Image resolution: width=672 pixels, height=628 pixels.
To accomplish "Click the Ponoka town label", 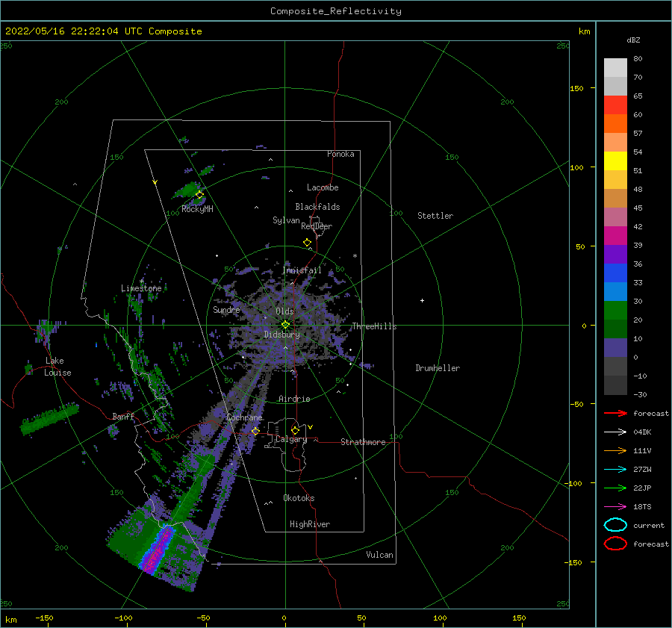I will pyautogui.click(x=340, y=154).
